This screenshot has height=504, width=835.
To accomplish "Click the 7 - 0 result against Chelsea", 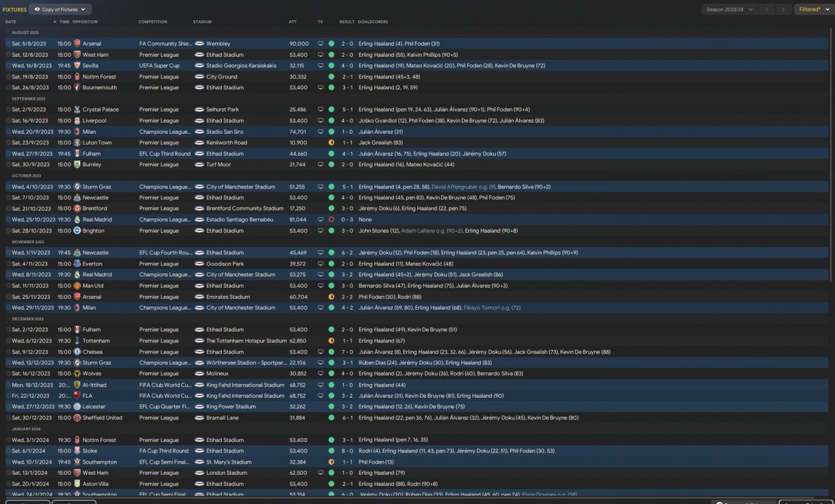I will click(347, 352).
